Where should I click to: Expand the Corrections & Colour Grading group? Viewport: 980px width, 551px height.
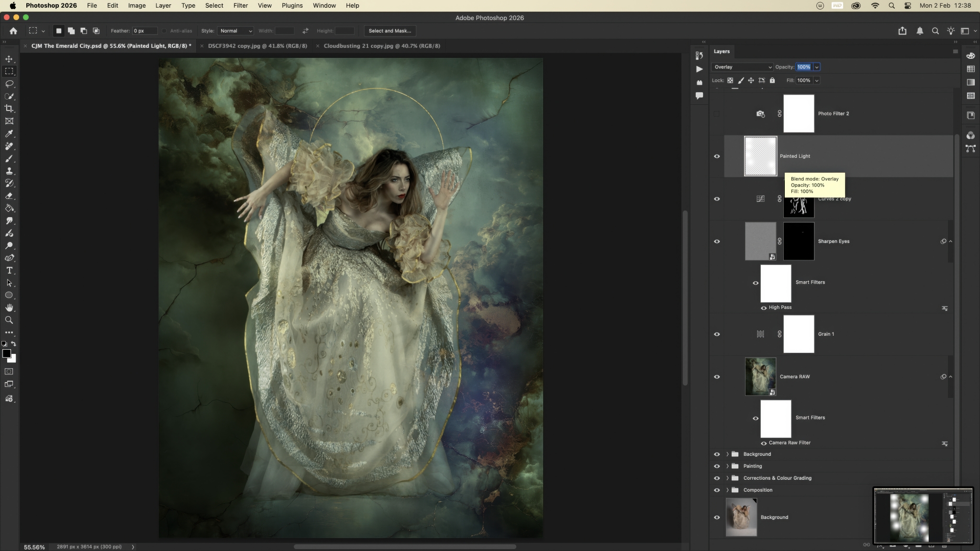point(727,478)
